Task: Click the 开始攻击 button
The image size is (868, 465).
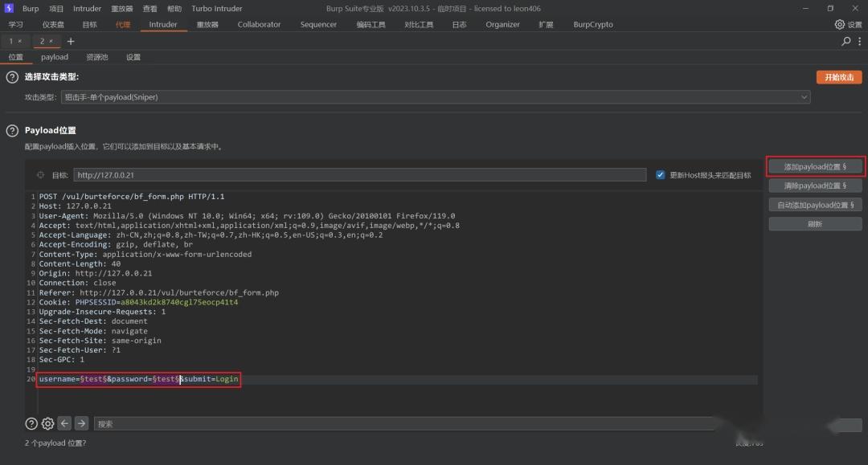Action: [x=839, y=77]
